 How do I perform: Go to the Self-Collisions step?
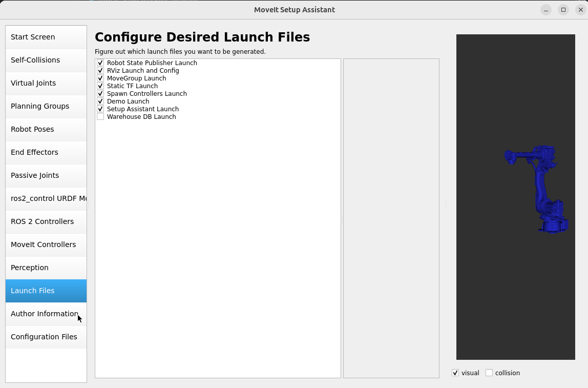(x=46, y=60)
